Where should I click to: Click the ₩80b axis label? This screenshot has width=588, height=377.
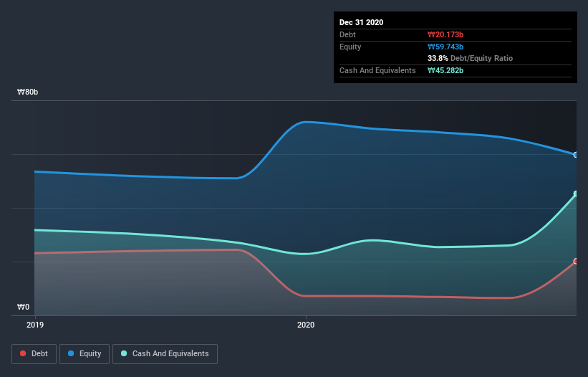(x=28, y=92)
